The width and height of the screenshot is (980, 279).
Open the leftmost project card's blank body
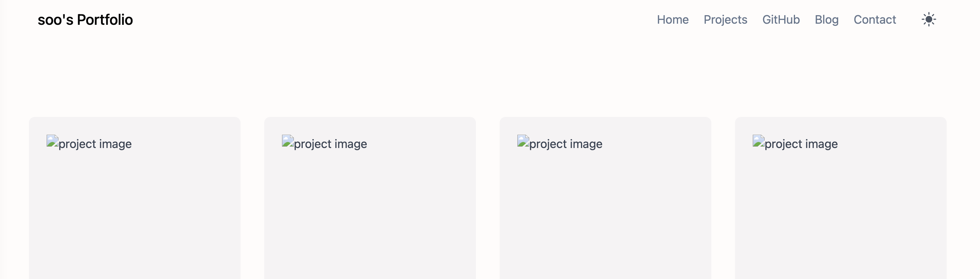click(x=135, y=213)
